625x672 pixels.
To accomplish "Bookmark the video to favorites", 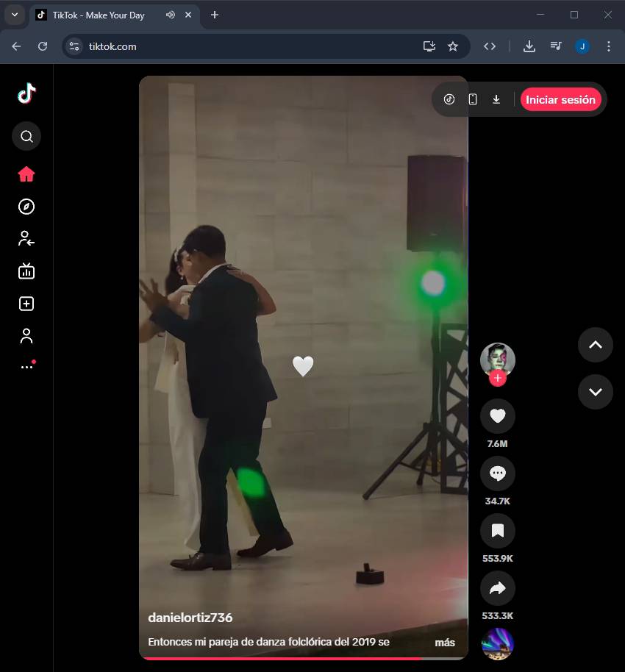I will (497, 531).
